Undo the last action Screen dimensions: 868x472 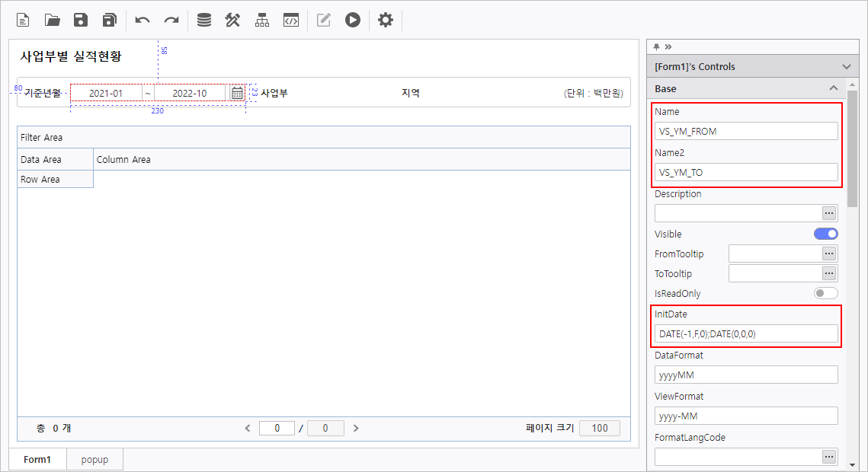pos(143,21)
